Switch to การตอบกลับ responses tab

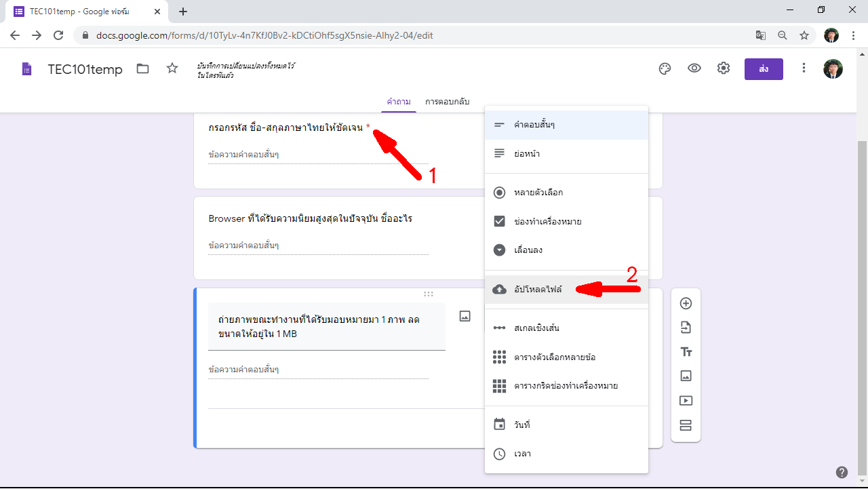tap(447, 102)
